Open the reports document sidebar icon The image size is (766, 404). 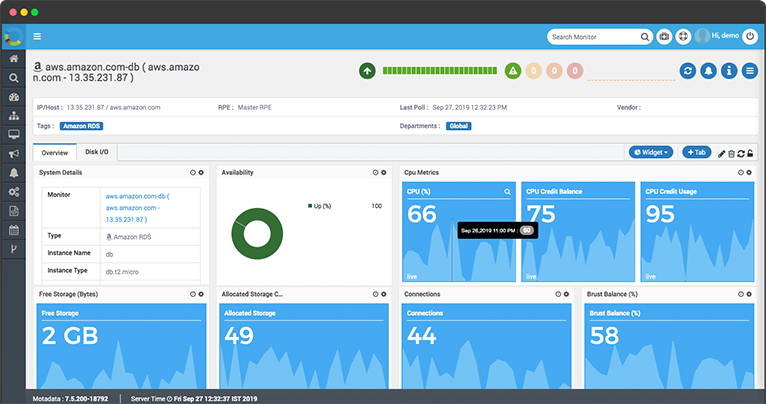click(14, 211)
